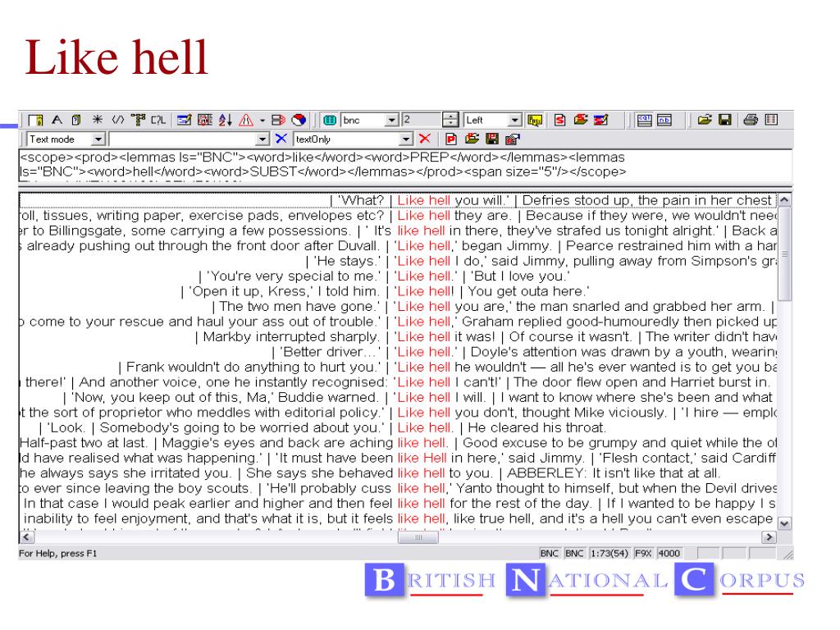840x630 pixels.
Task: Click the blue X icon
Action: [281, 139]
